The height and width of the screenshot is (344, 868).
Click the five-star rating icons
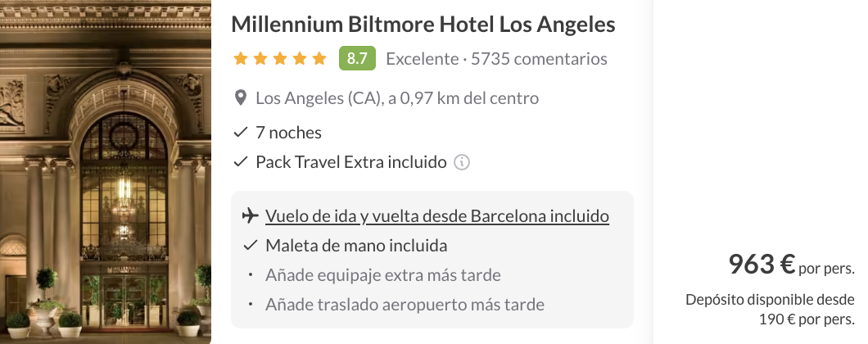(x=280, y=59)
